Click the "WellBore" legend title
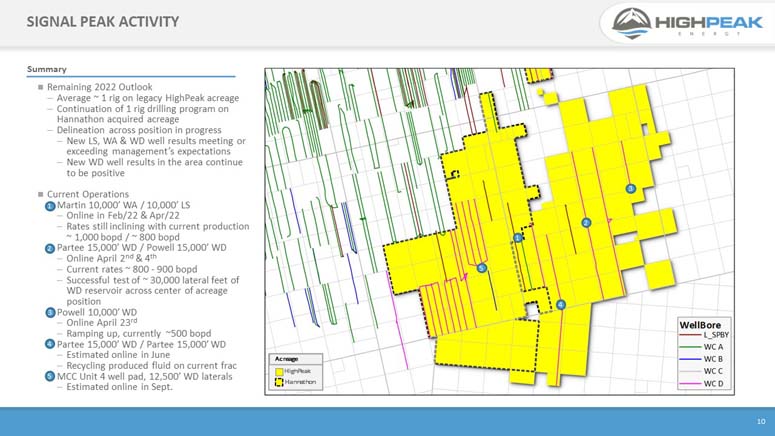775x436 pixels. [x=700, y=325]
